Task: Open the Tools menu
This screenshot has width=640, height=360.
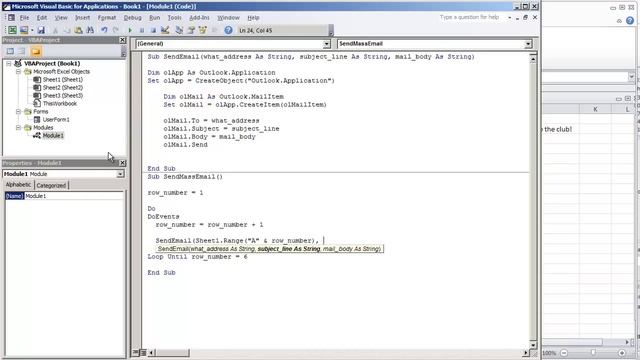Action: click(174, 18)
